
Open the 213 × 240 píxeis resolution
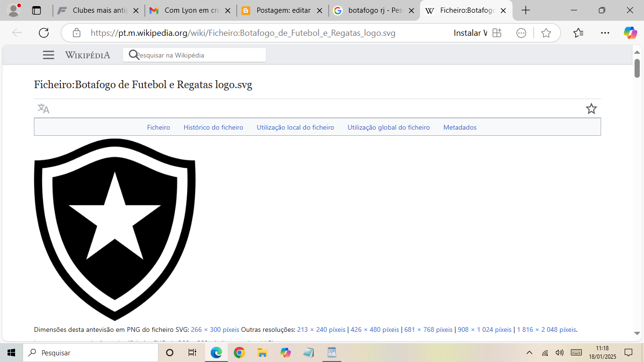[x=322, y=329]
